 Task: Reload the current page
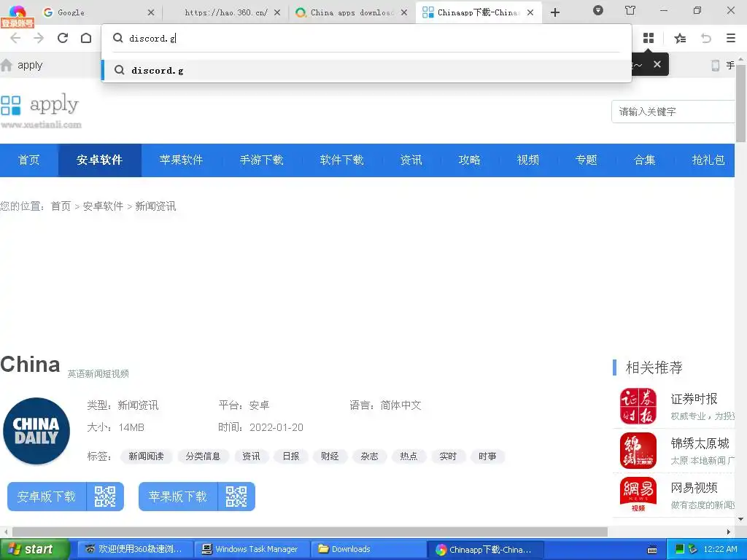point(63,38)
